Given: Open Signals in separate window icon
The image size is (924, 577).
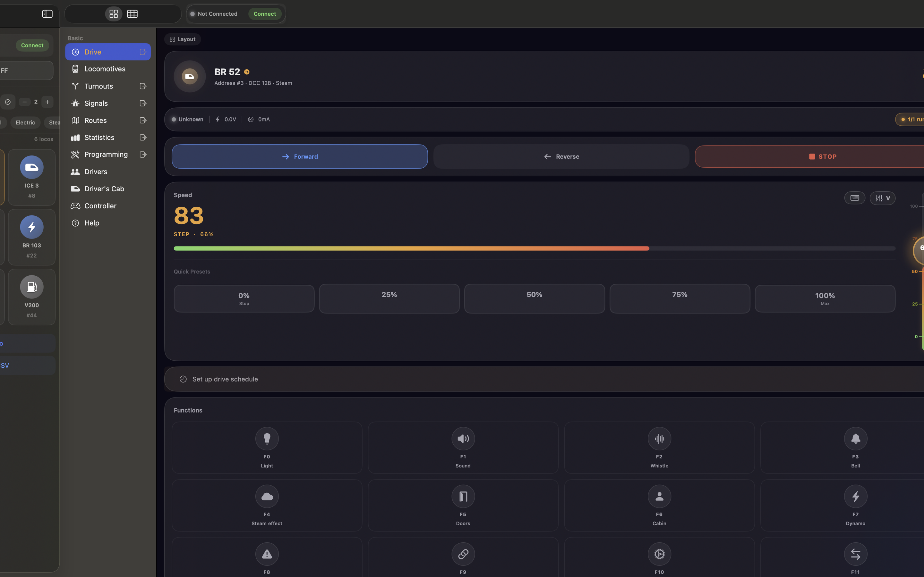Looking at the screenshot, I should (x=143, y=104).
